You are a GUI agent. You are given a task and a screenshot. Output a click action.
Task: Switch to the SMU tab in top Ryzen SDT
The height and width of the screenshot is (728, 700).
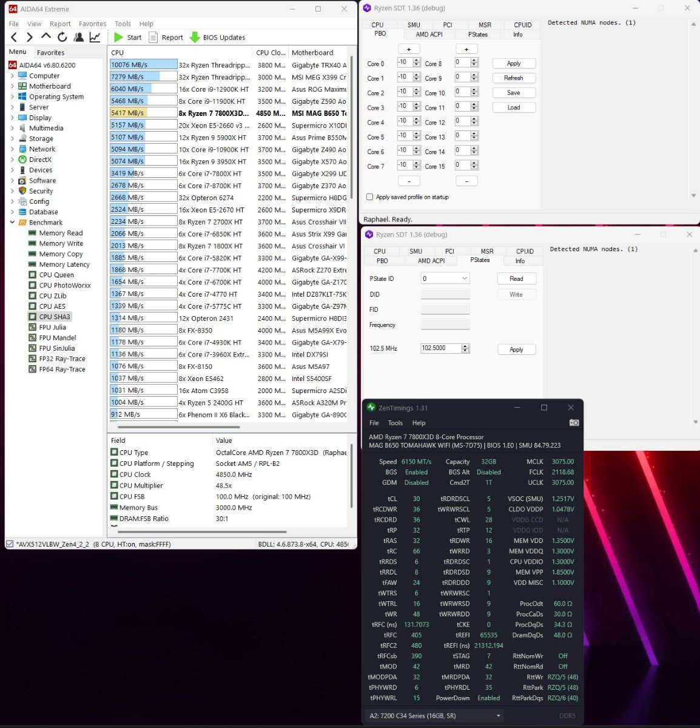414,25
